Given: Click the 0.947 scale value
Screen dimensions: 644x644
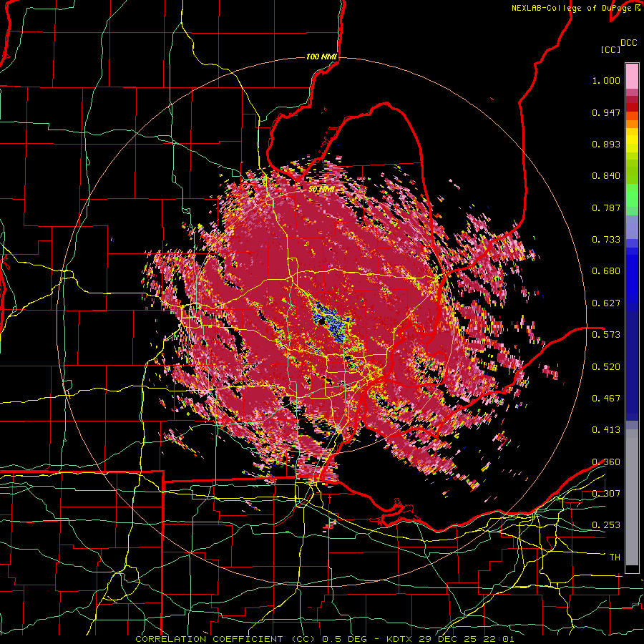Looking at the screenshot, I should coord(606,112).
